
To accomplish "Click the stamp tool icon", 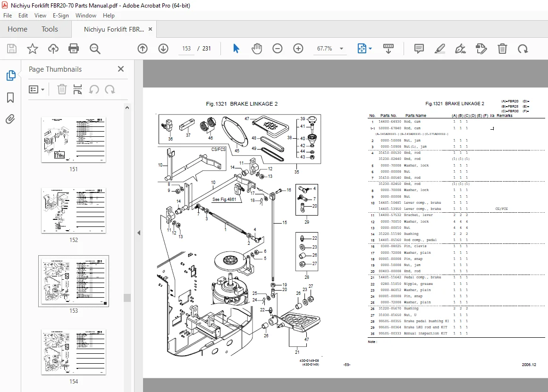I will 481,49.
